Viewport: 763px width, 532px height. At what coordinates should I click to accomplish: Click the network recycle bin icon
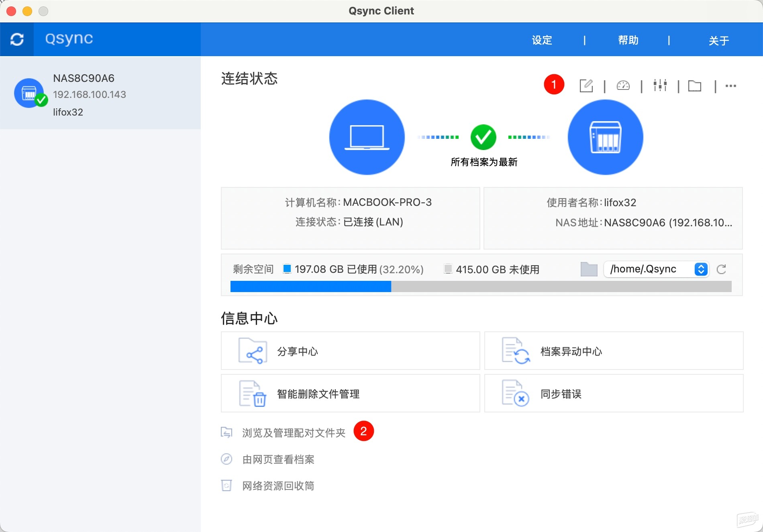pos(226,485)
